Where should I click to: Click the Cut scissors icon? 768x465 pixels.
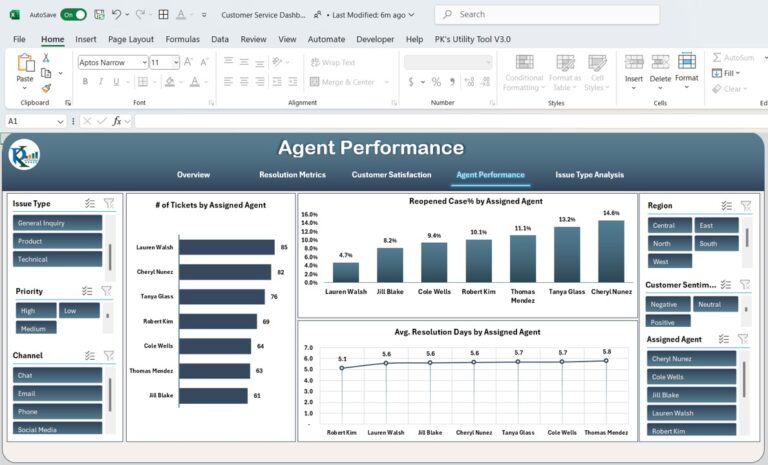pos(46,58)
